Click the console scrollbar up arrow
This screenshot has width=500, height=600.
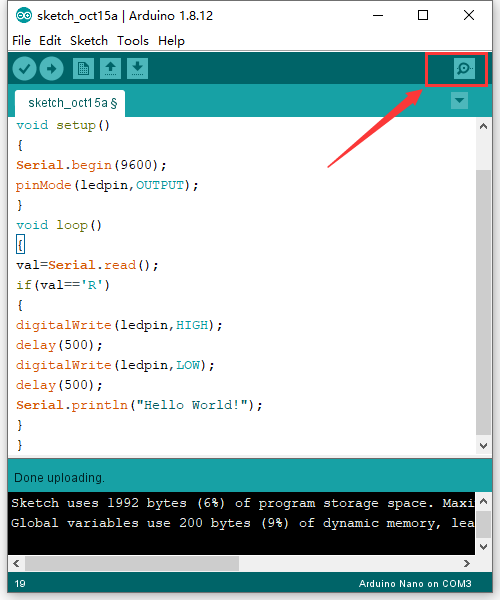(484, 501)
